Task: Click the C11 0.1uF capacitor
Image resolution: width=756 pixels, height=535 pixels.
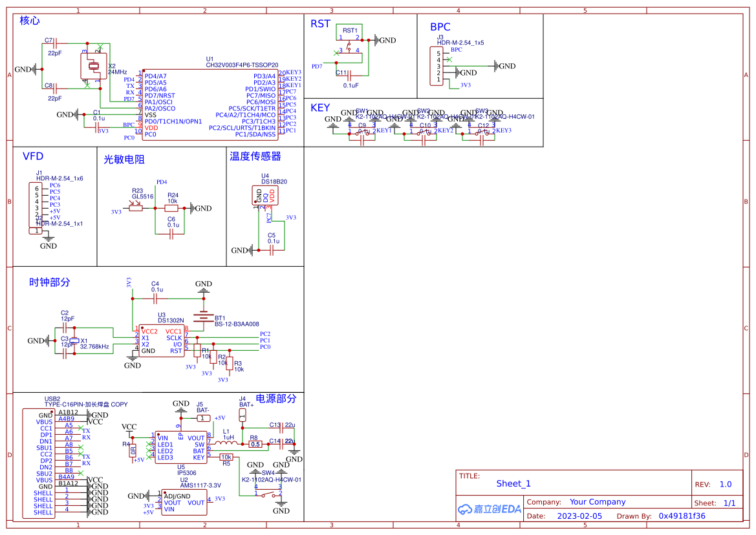Action: tap(351, 75)
